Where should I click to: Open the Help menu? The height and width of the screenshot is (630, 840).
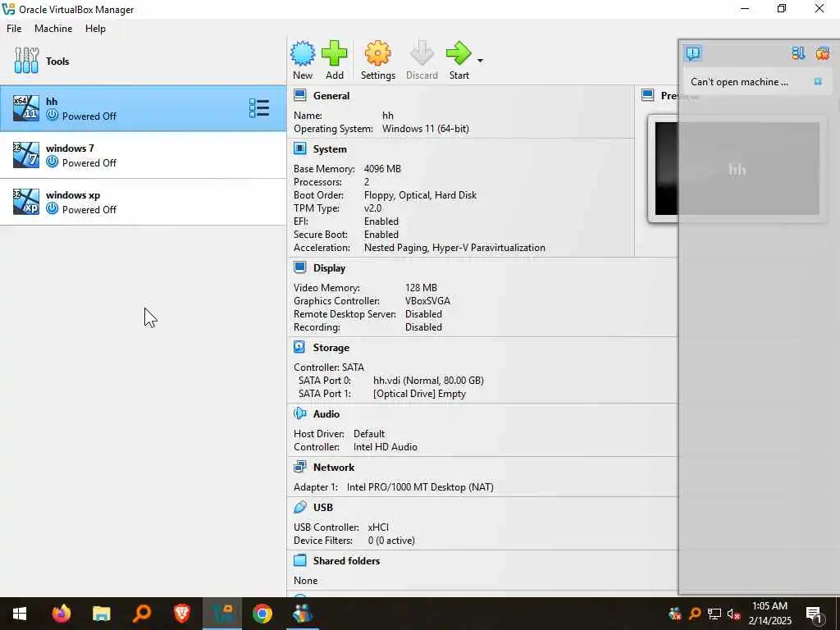[95, 29]
